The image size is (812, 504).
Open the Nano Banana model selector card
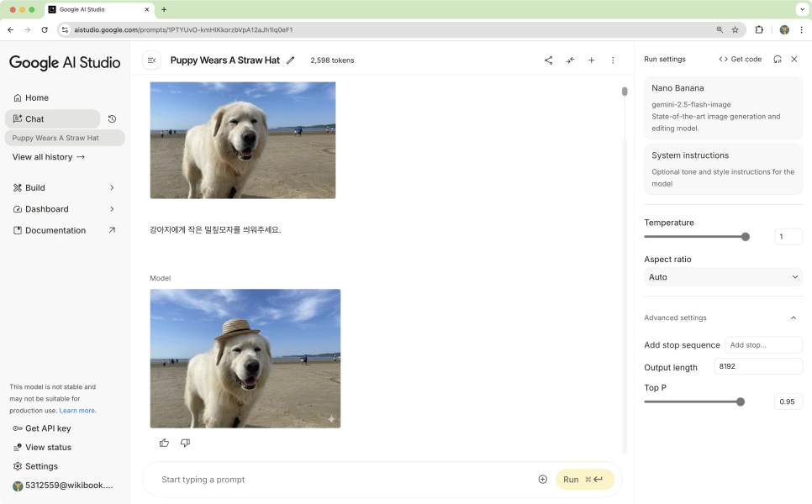point(723,108)
